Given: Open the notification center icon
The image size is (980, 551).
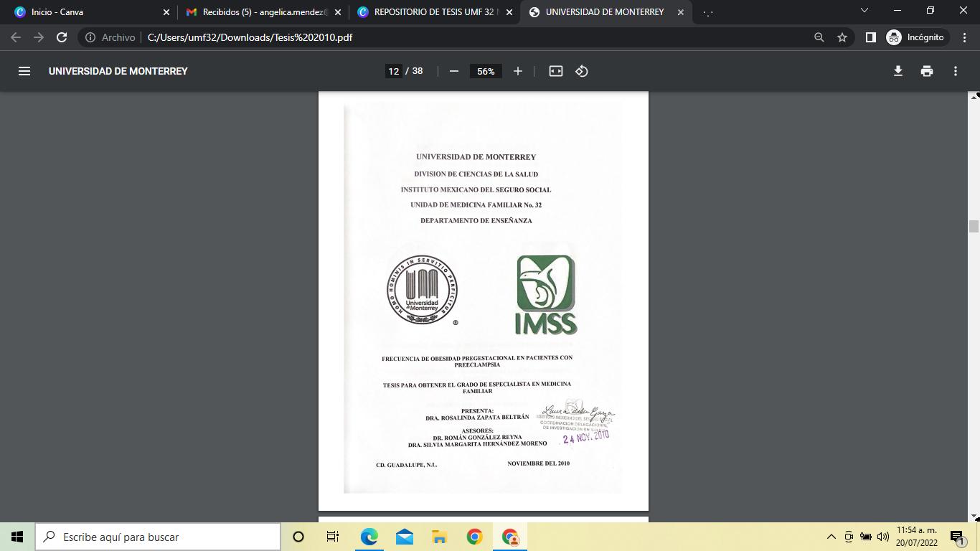Looking at the screenshot, I should [957, 537].
